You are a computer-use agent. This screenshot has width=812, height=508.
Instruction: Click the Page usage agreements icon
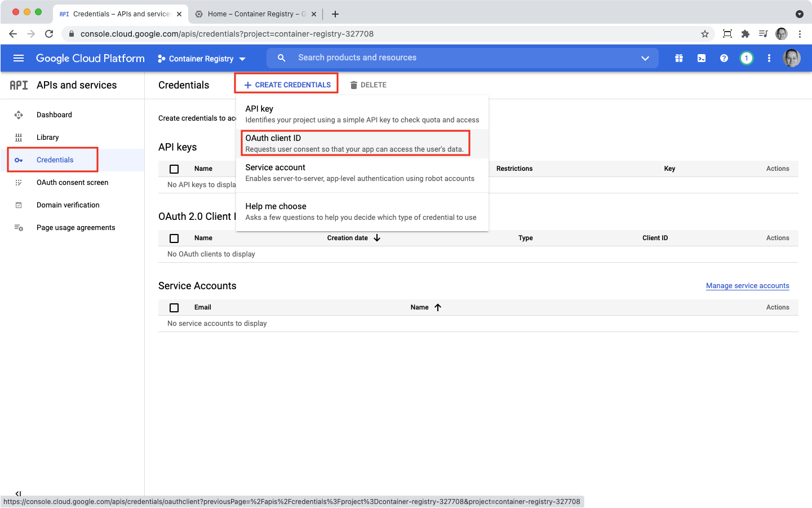click(x=19, y=228)
